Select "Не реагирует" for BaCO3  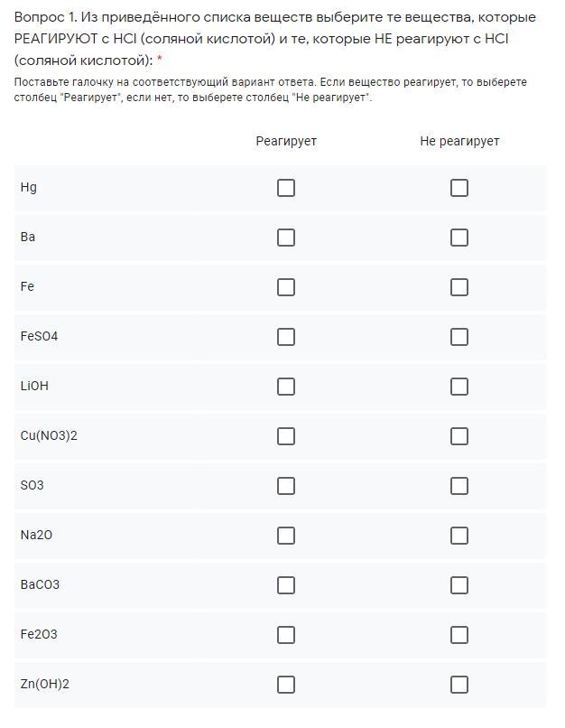(x=459, y=585)
